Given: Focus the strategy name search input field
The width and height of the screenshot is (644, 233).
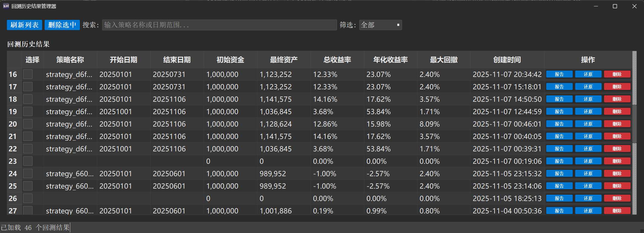Looking at the screenshot, I should tap(219, 25).
